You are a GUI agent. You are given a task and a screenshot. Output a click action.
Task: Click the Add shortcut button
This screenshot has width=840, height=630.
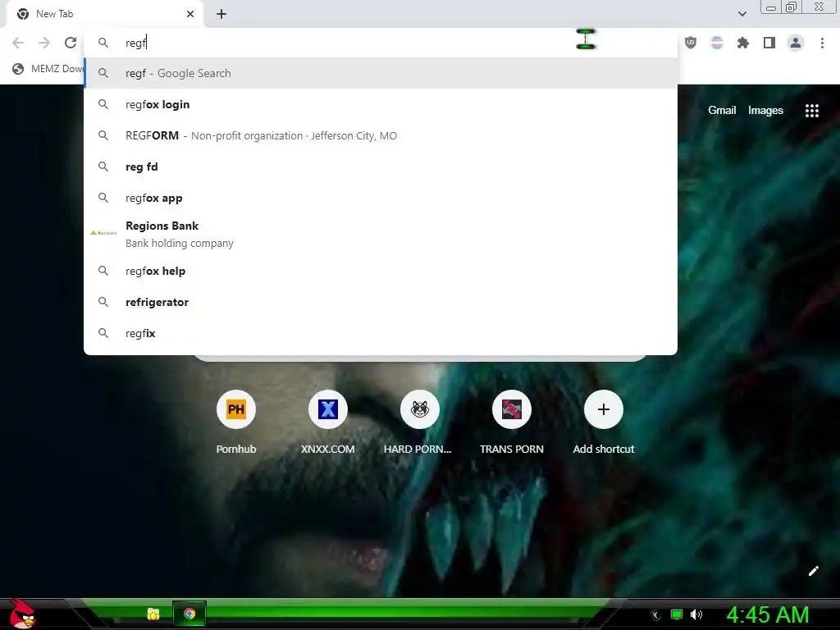[603, 422]
